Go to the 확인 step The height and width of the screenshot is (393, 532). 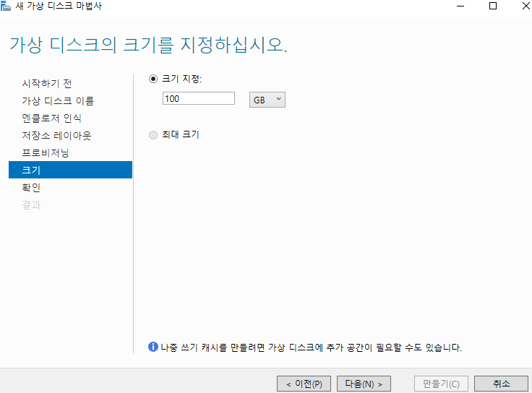(x=31, y=188)
